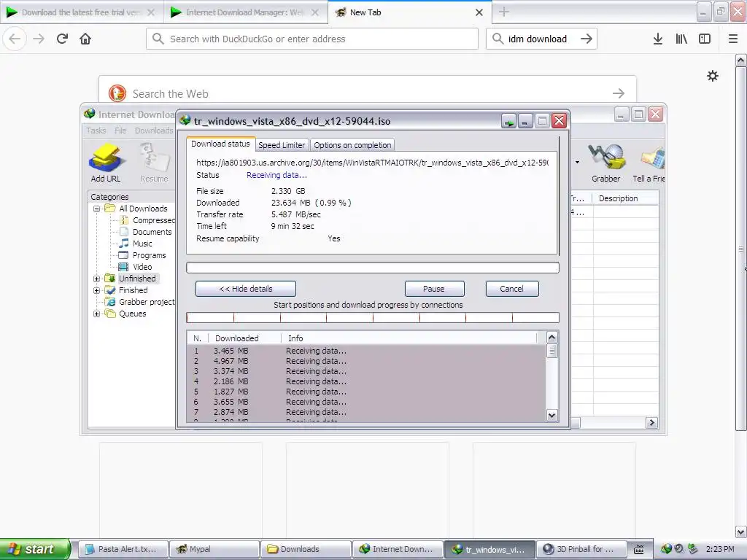Viewport: 747px width, 560px height.
Task: Reload the browser page
Action: (x=62, y=39)
